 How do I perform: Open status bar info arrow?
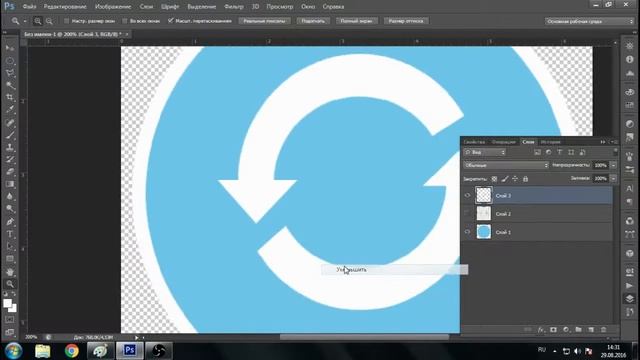(x=137, y=338)
